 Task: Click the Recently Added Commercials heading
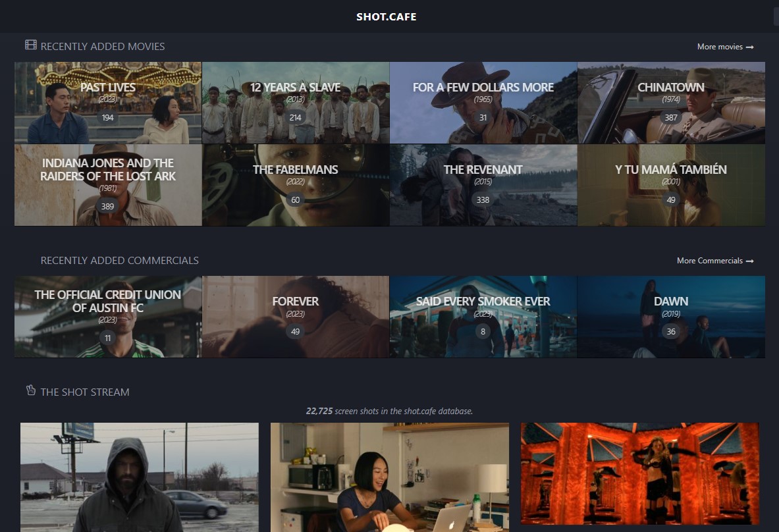pos(120,260)
